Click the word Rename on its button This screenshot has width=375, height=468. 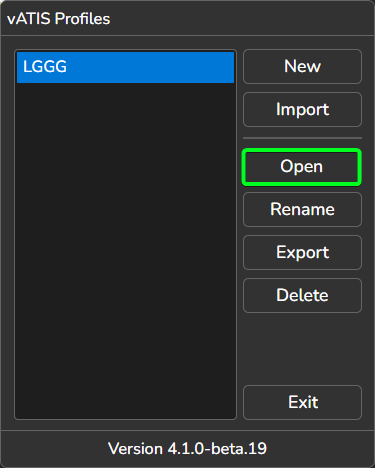[302, 209]
